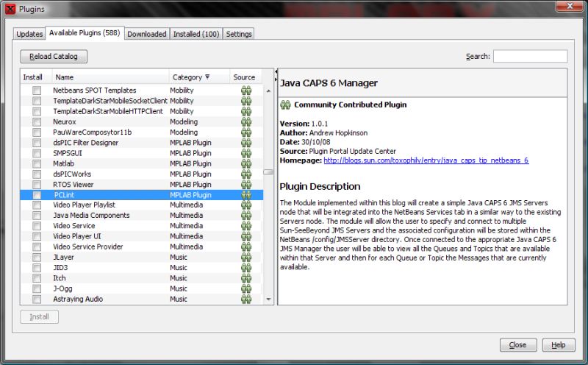
Task: Select the Video Player UI plugin
Action: [x=142, y=236]
